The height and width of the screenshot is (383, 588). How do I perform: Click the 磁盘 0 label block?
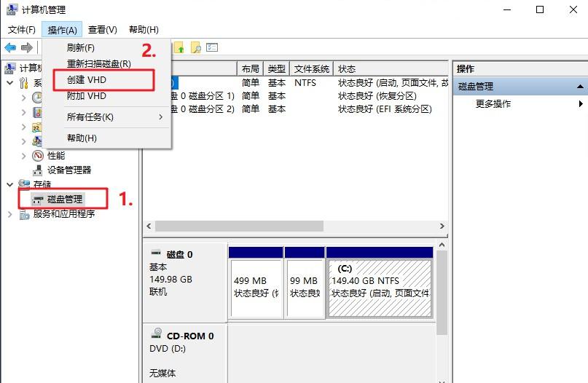click(x=185, y=283)
